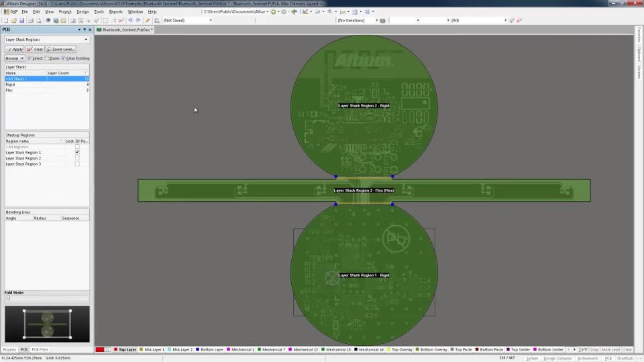644x362 pixels.
Task: Click the green home arrow icon
Action: (x=294, y=11)
